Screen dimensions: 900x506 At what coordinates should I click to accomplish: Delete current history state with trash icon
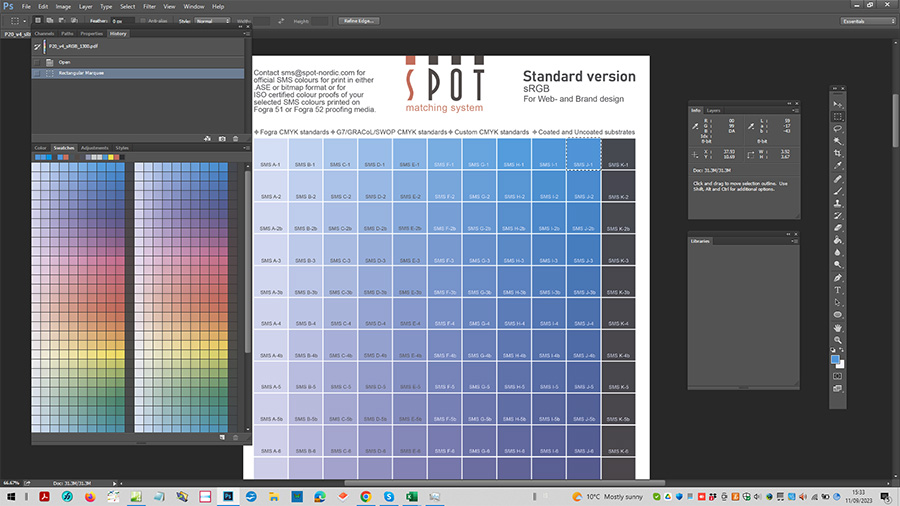pos(236,138)
